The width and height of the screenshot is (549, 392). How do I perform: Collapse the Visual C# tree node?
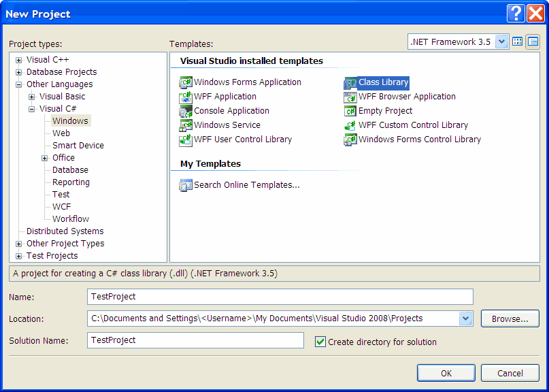32,109
